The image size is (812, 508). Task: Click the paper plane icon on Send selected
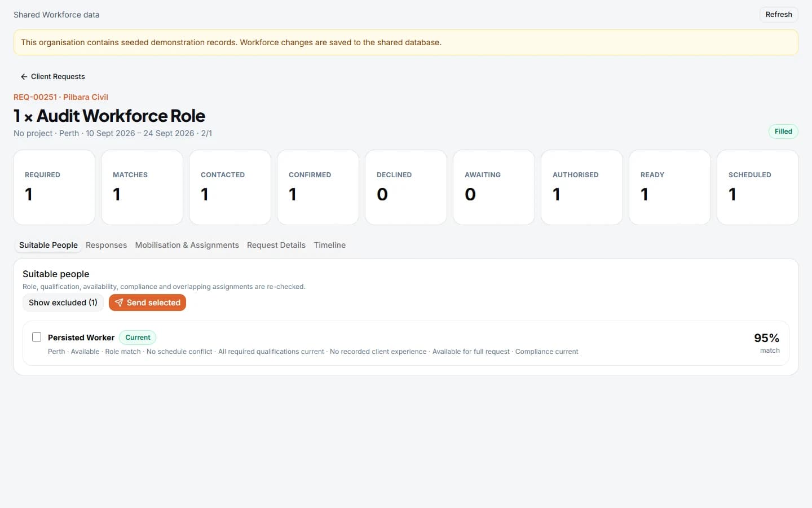(119, 303)
